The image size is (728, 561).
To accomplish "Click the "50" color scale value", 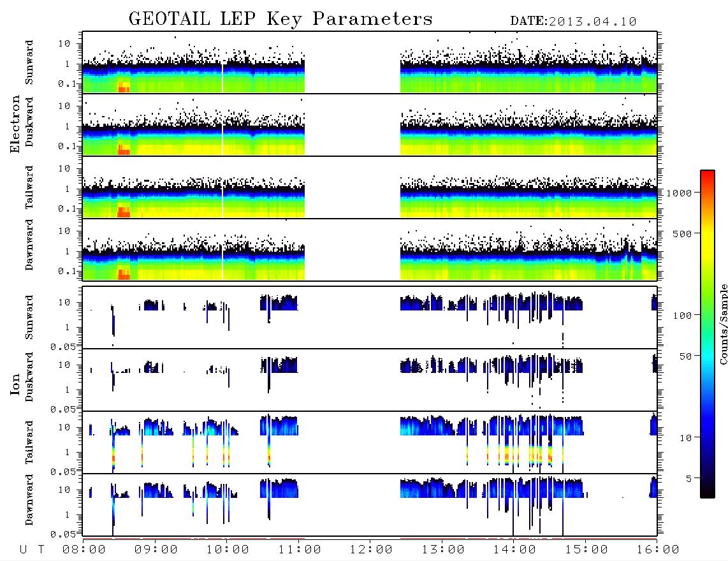I will tap(686, 356).
